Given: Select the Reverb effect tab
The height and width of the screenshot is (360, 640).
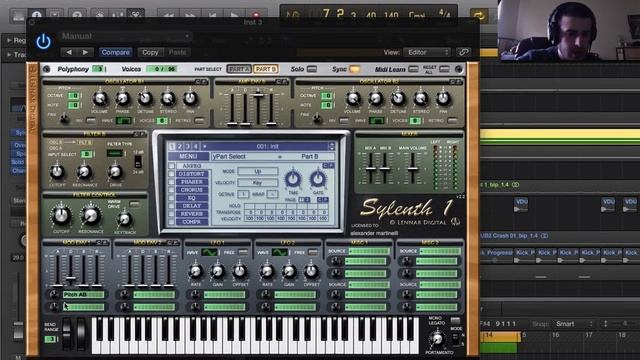Looking at the screenshot, I should click(x=192, y=214).
